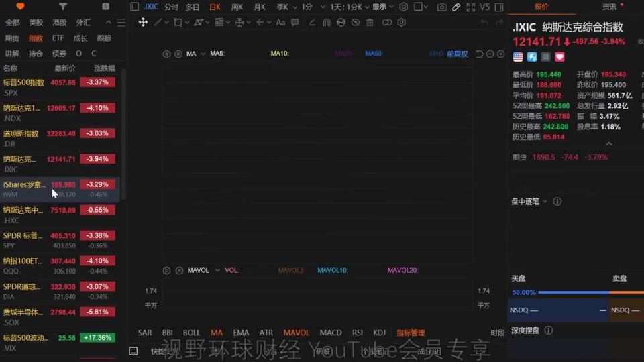
Task: Select the 费城半导体 .SOX row
Action: (x=60, y=317)
